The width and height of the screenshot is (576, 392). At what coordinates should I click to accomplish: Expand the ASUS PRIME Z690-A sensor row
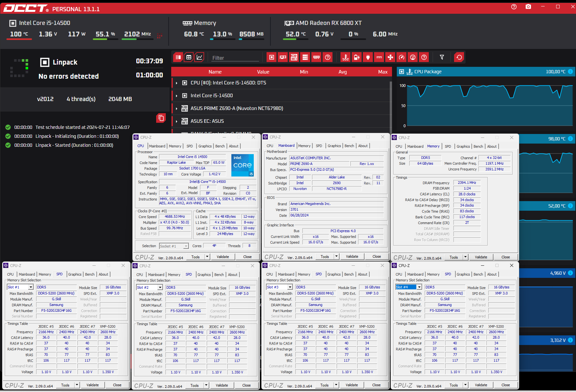tap(176, 108)
